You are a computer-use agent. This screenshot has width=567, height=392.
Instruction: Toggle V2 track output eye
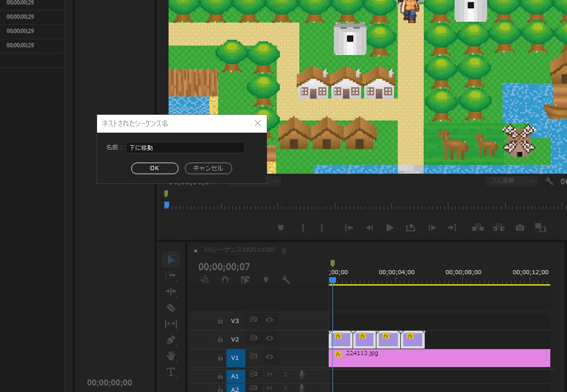(x=270, y=338)
